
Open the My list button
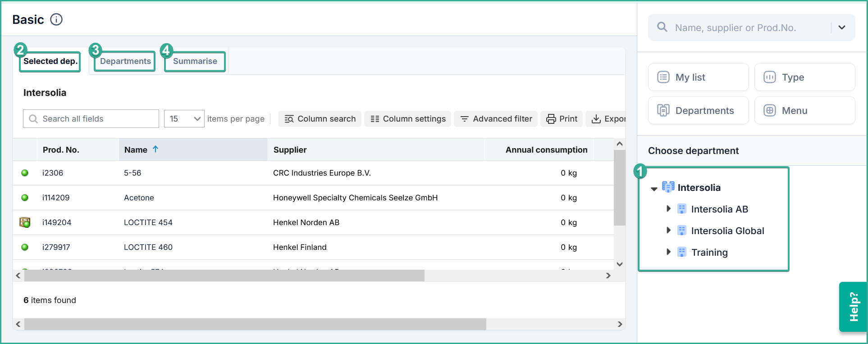(x=698, y=77)
